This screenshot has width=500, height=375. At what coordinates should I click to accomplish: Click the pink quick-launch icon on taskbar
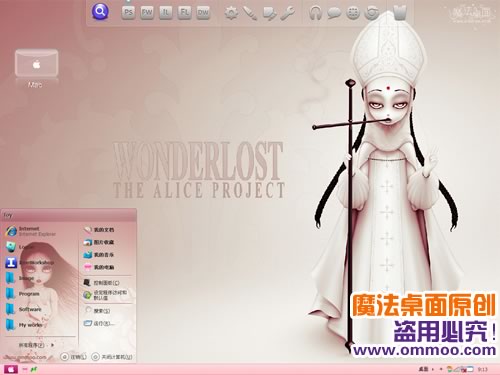tap(25, 369)
